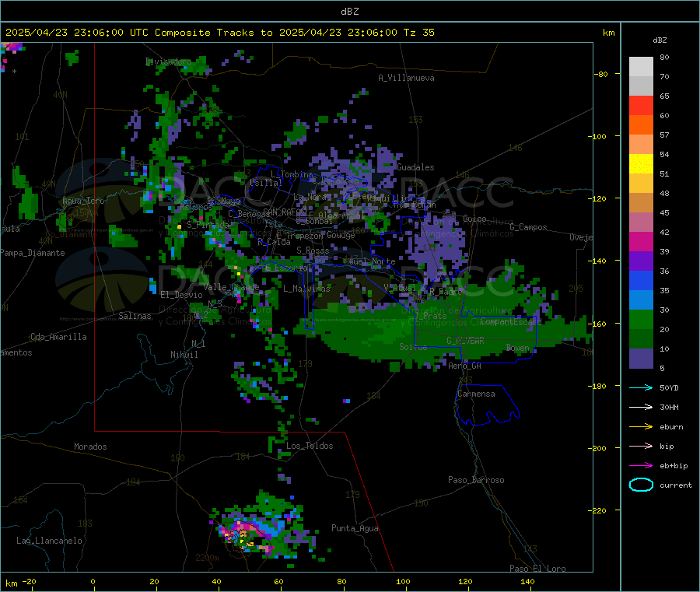The height and width of the screenshot is (592, 700).
Task: Click the dBZ title at top
Action: (x=349, y=12)
